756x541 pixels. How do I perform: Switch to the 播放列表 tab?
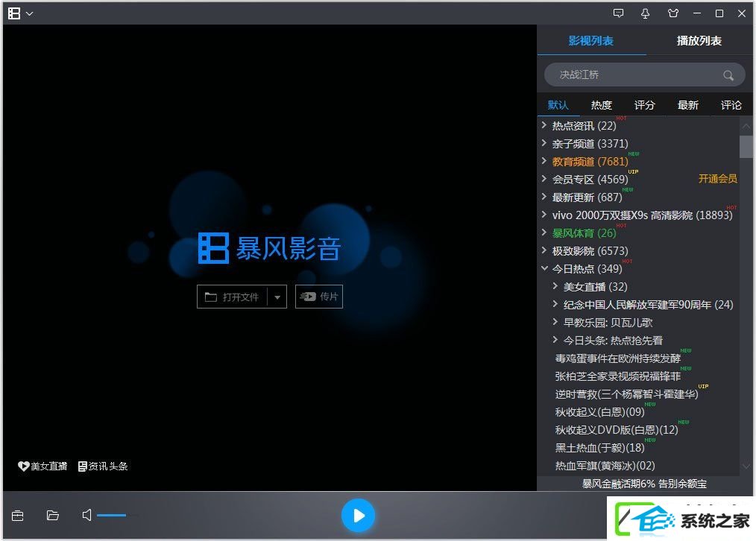[x=699, y=41]
